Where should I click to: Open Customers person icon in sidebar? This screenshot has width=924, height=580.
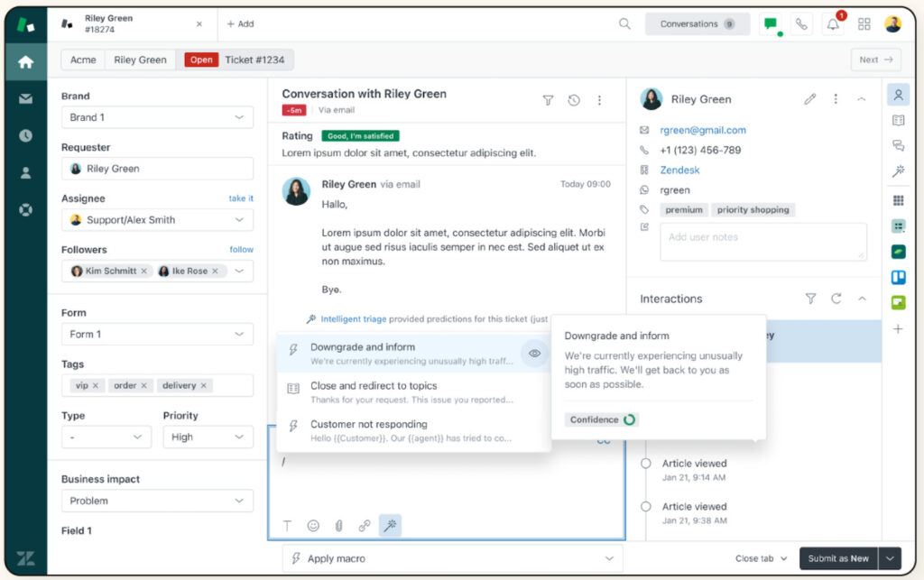point(25,172)
